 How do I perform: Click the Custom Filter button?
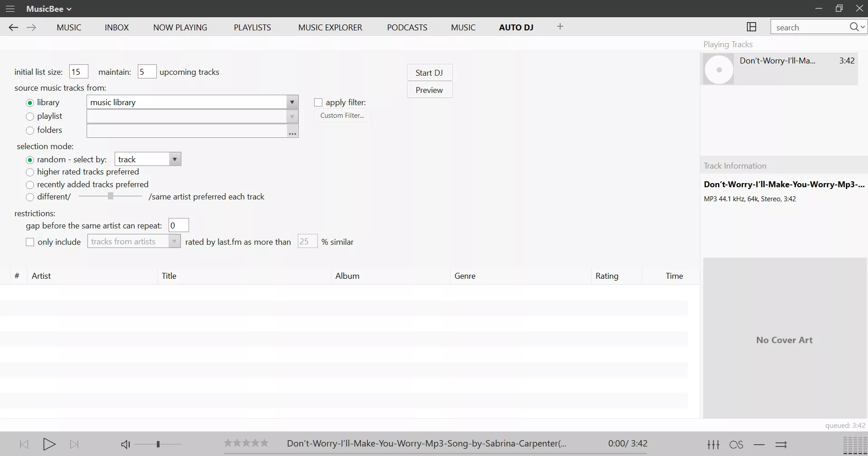pyautogui.click(x=342, y=115)
